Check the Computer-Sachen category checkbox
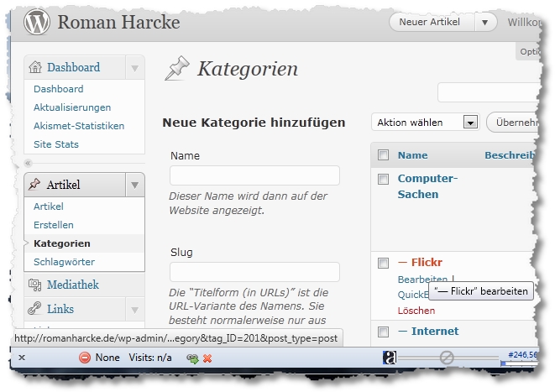The height and width of the screenshot is (392, 555). point(384,179)
